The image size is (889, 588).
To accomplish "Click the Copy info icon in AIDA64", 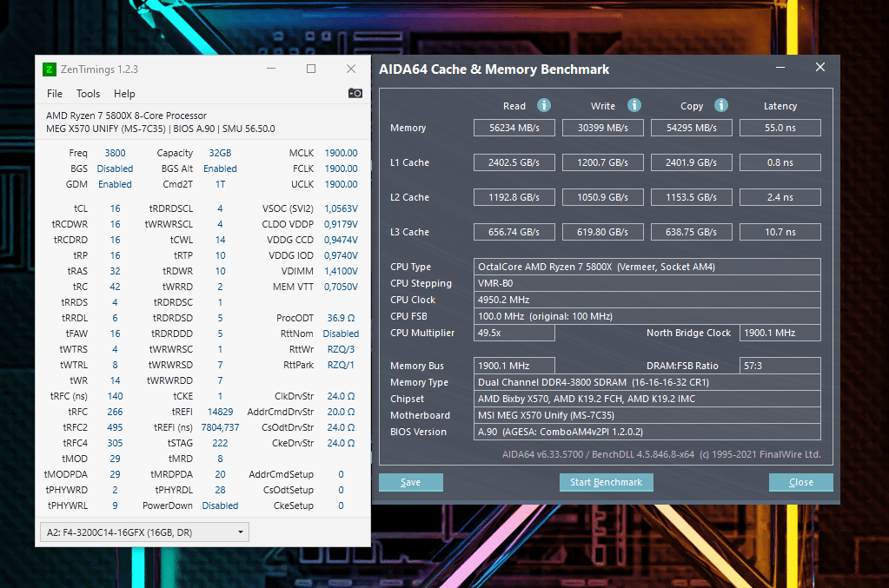I will click(x=720, y=105).
